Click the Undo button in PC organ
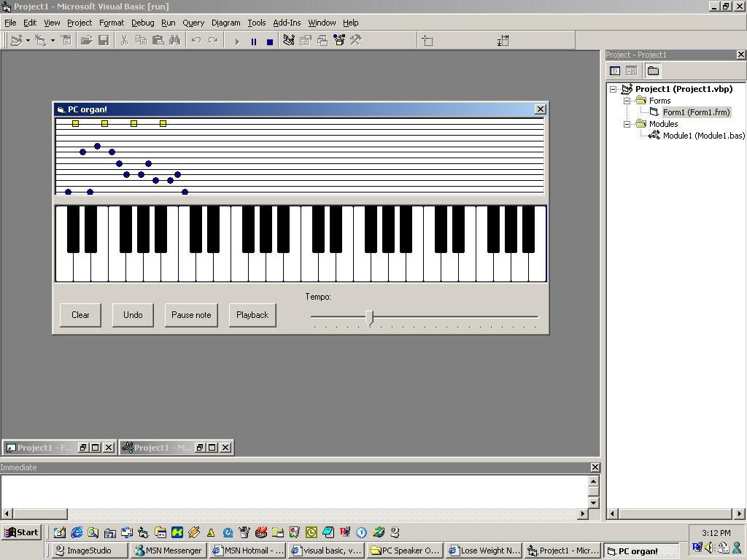Viewport: 747px width, 560px height. pyautogui.click(x=133, y=315)
